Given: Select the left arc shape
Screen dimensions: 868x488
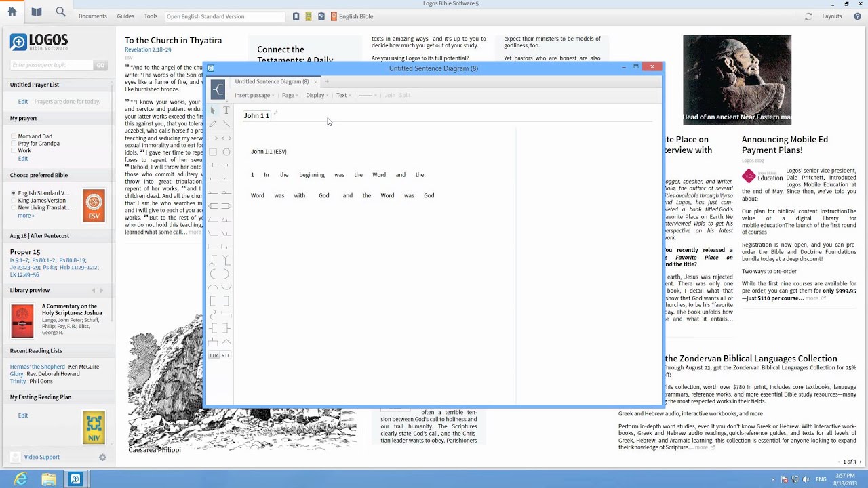Looking at the screenshot, I should point(213,273).
